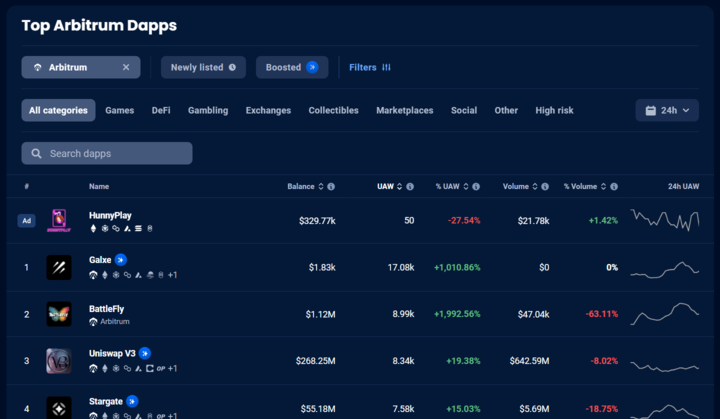
Task: Click the boost badge beside Galxe
Action: (x=121, y=260)
